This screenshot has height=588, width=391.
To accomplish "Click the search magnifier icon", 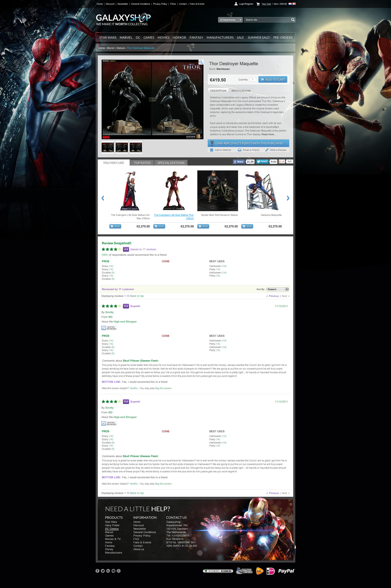I will [x=293, y=20].
